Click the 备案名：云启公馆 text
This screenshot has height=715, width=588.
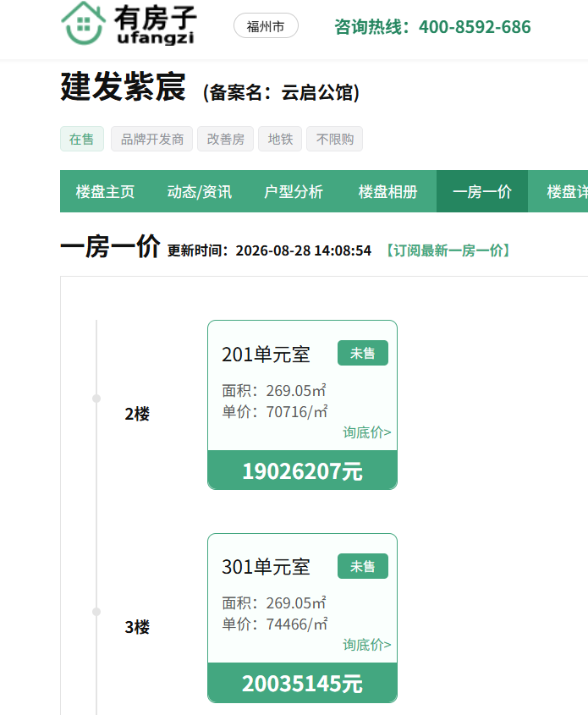click(281, 92)
